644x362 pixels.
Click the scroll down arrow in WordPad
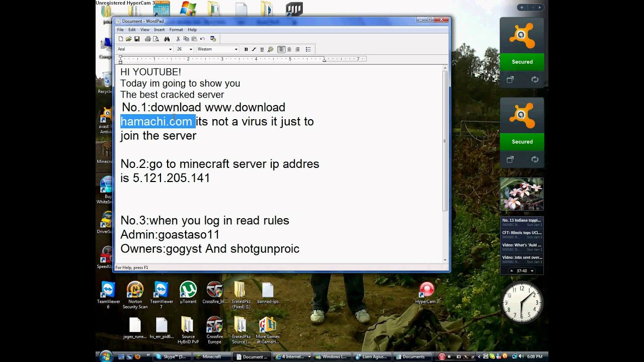tap(445, 260)
